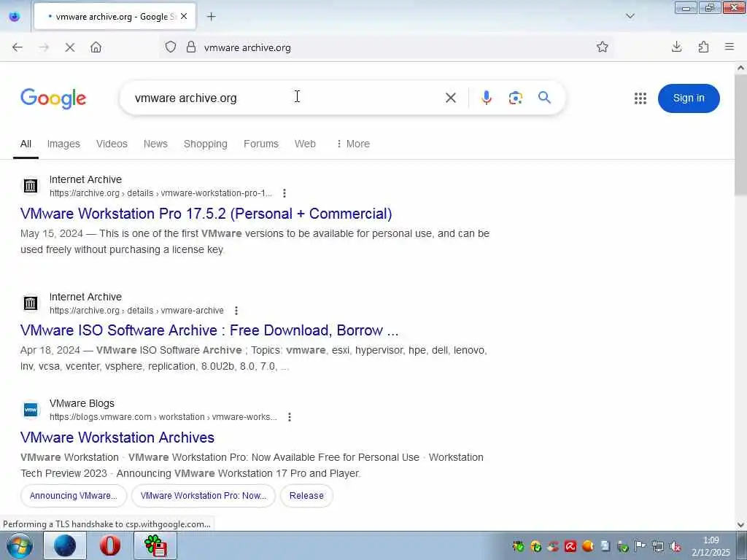Open the Firefox downloads panel
Image resolution: width=747 pixels, height=560 pixels.
[x=676, y=47]
